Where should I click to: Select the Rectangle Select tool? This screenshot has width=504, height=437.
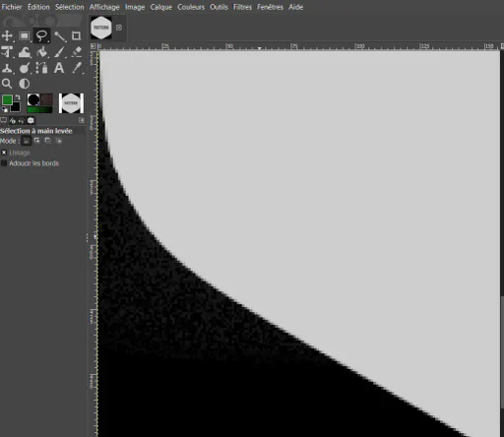24,35
